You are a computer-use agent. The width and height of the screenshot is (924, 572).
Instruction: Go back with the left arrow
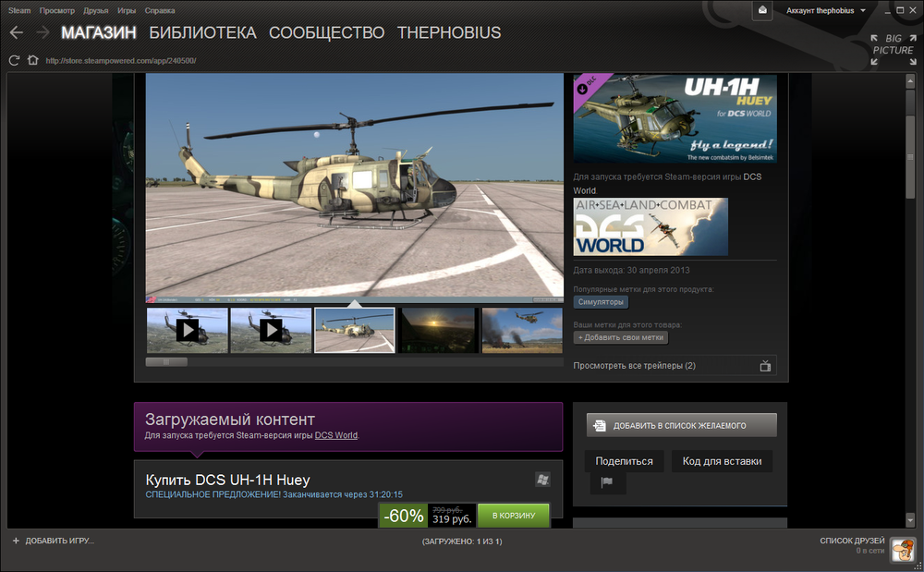point(17,32)
